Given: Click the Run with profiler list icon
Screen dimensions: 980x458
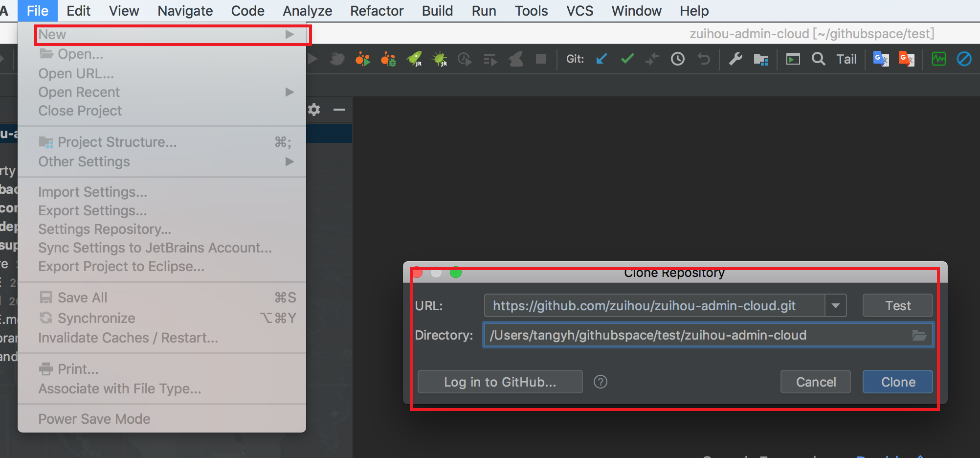Looking at the screenshot, I should [x=490, y=59].
